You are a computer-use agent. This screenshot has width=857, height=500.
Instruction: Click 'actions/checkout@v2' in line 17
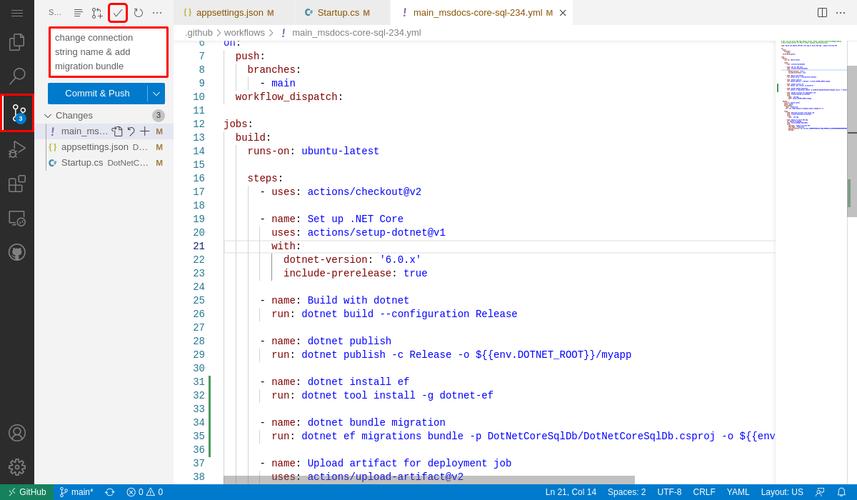click(x=364, y=192)
